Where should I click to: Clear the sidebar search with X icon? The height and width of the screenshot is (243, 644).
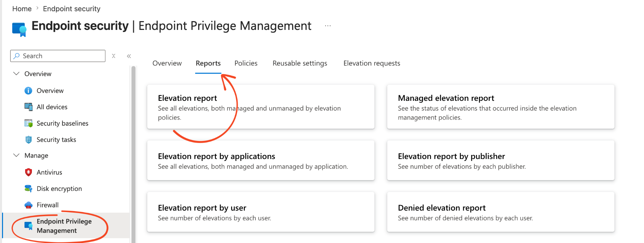[x=114, y=56]
